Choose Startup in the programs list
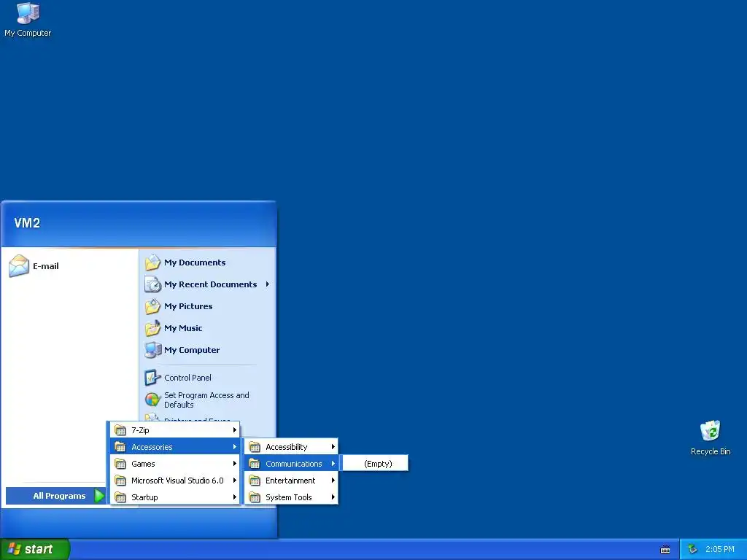This screenshot has height=560, width=747. 175,497
